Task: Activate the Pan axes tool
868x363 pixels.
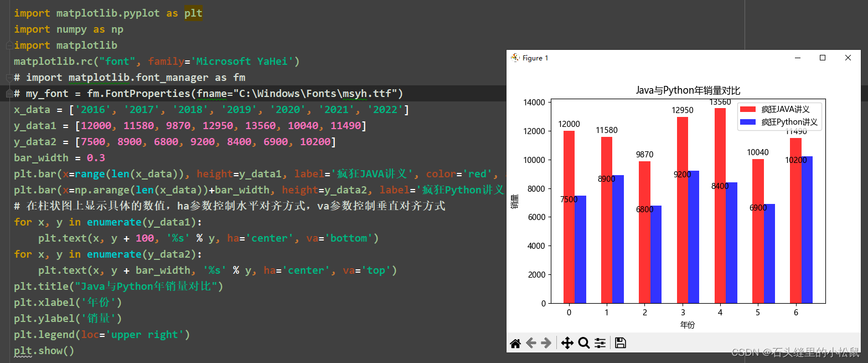Action: pos(567,344)
